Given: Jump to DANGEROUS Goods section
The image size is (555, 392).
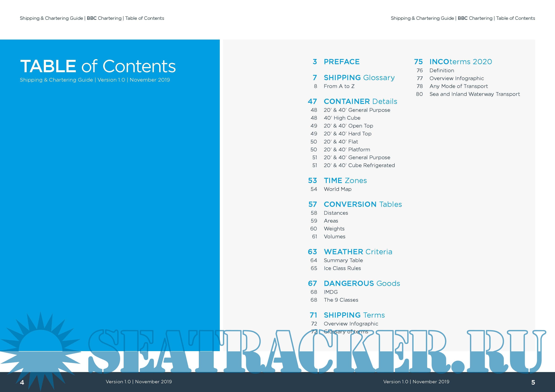Looking at the screenshot, I should click(362, 284).
